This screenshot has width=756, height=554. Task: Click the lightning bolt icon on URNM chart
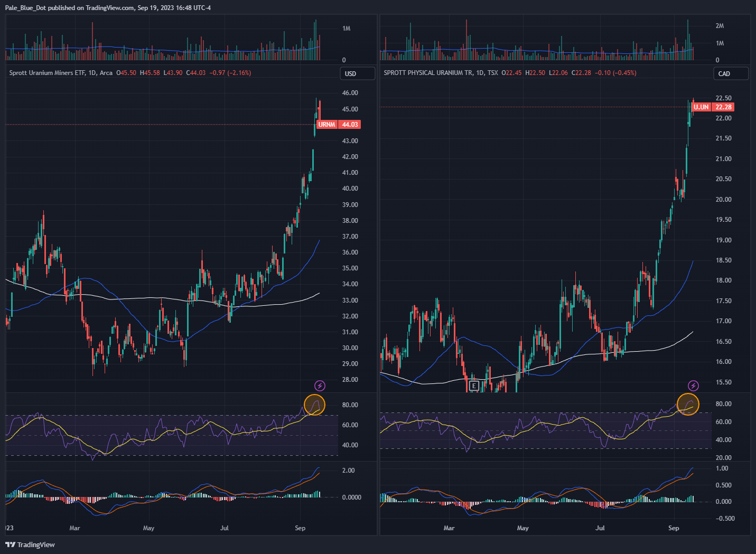coord(320,386)
